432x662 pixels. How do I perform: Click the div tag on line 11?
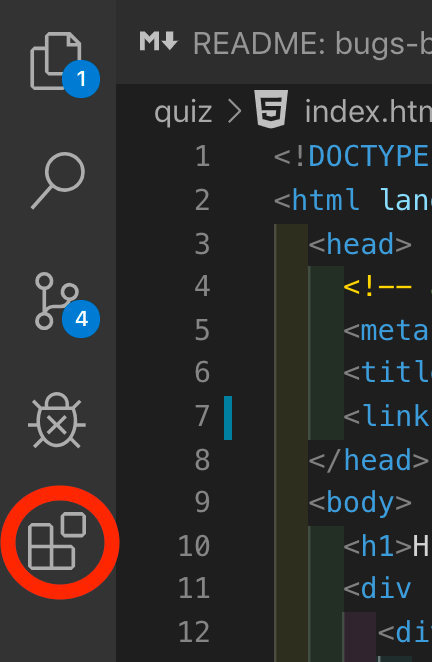(378, 588)
